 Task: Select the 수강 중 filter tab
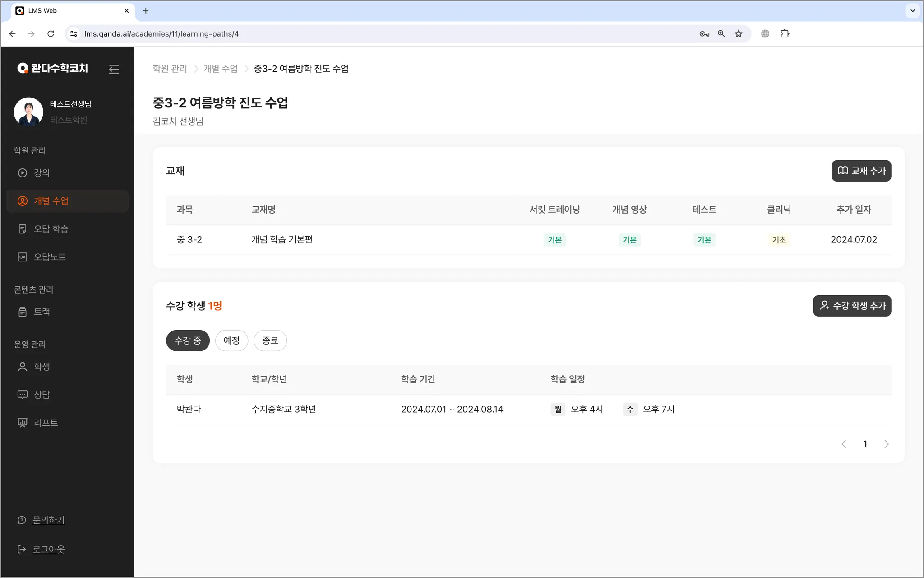coord(188,340)
